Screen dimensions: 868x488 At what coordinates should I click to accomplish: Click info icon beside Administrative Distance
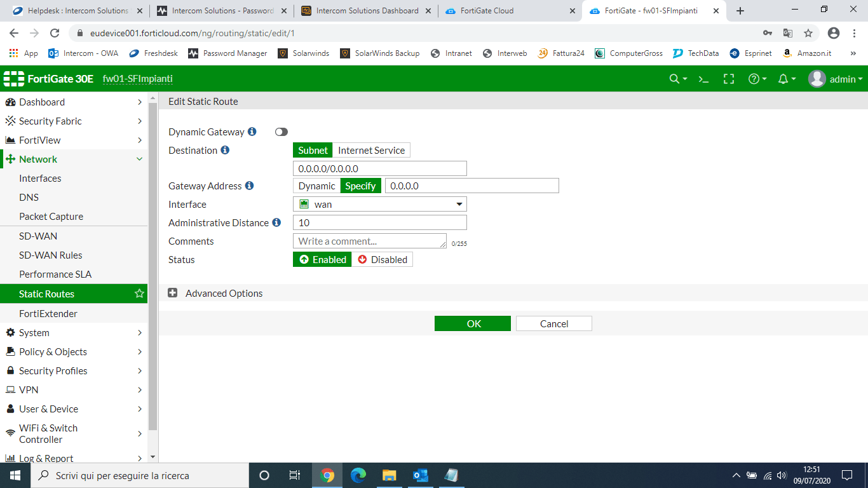click(x=276, y=222)
